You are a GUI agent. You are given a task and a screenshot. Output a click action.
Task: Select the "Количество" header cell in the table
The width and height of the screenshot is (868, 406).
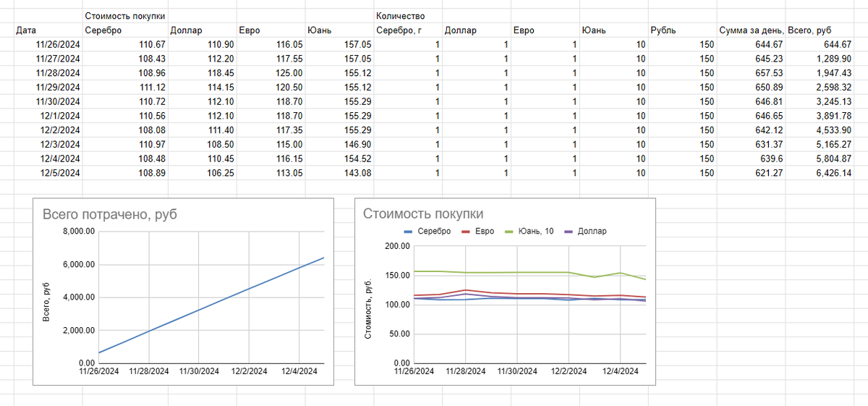click(x=409, y=16)
